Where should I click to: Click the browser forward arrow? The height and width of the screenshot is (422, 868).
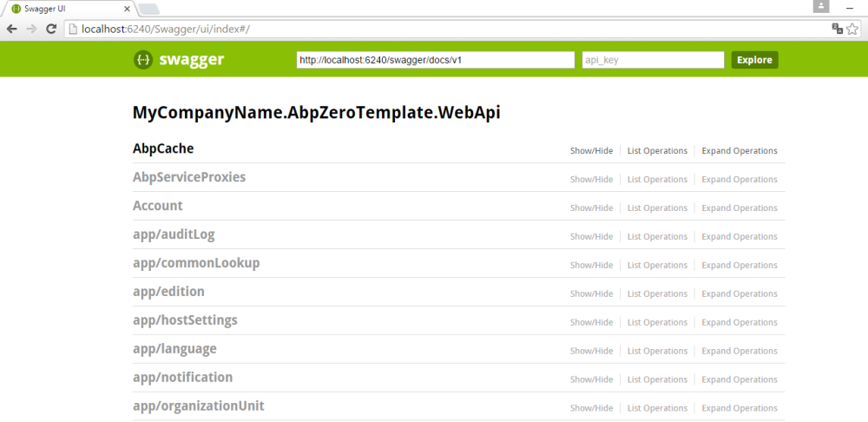[x=31, y=29]
